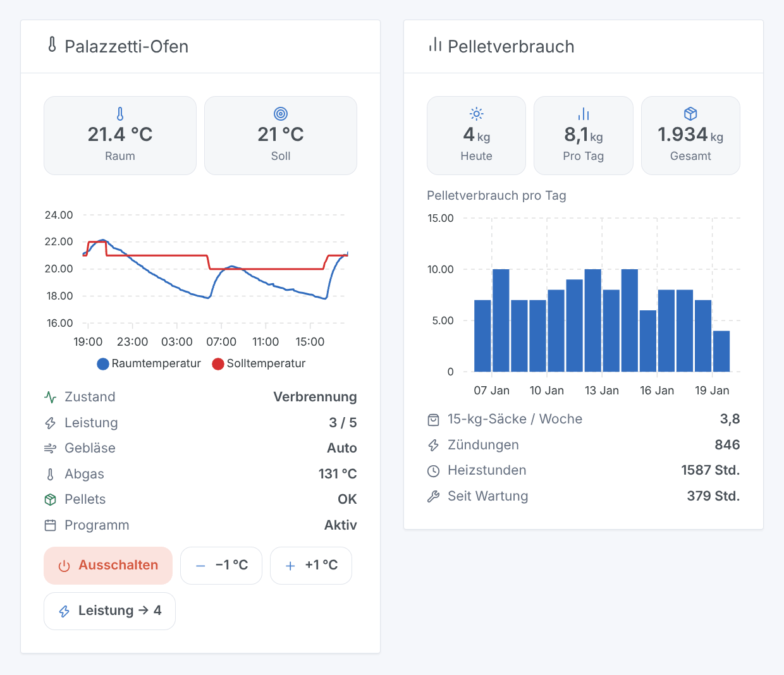Click the 21.4 °C Raum card
This screenshot has height=675, width=784.
click(120, 135)
